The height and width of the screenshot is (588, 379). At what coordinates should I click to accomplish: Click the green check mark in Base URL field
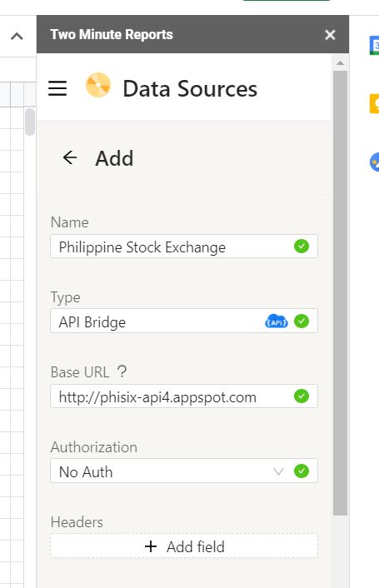[302, 396]
